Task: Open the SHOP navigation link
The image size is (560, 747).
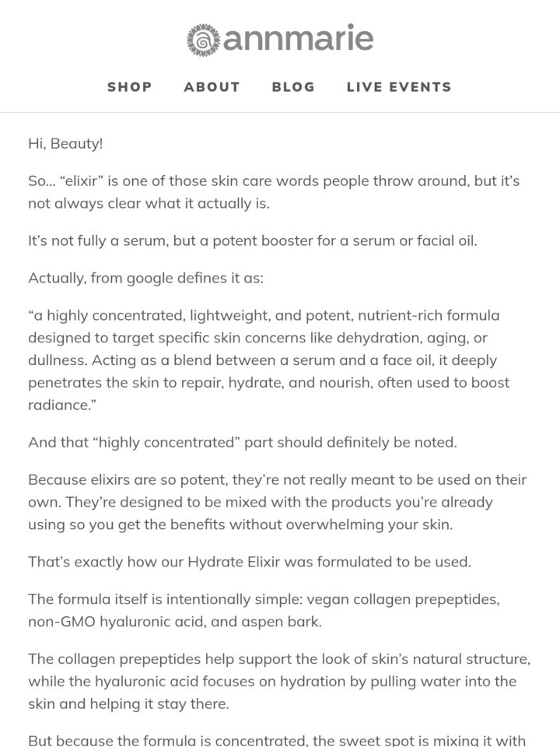Action: click(130, 86)
